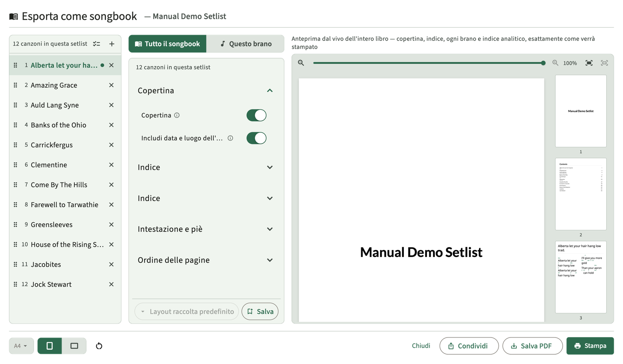Toggle Includi data e luogo switch
The height and width of the screenshot is (364, 623).
pos(256,138)
